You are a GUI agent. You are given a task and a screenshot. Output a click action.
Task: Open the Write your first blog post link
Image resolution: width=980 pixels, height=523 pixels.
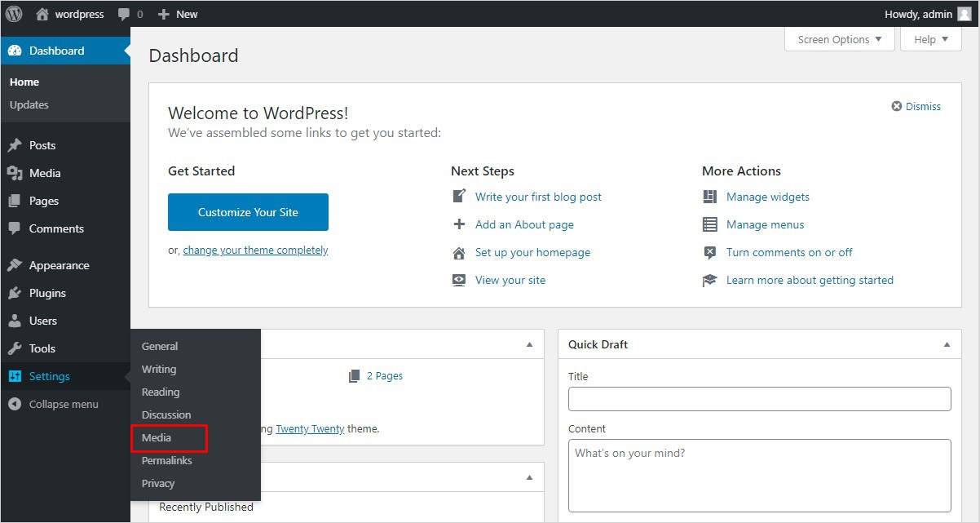538,197
